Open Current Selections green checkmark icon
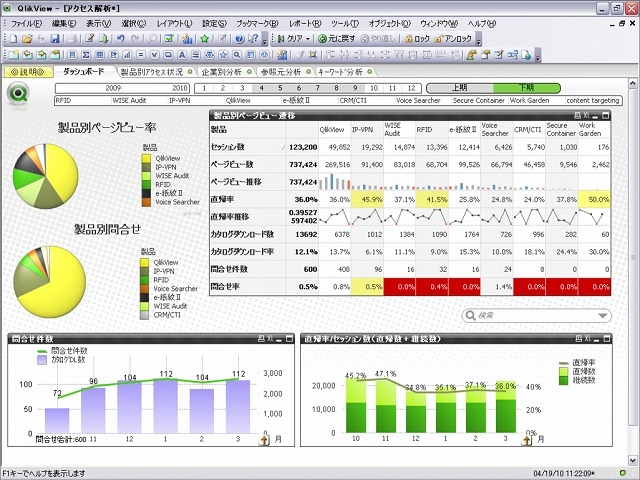The height and width of the screenshot is (480, 640). 169,39
